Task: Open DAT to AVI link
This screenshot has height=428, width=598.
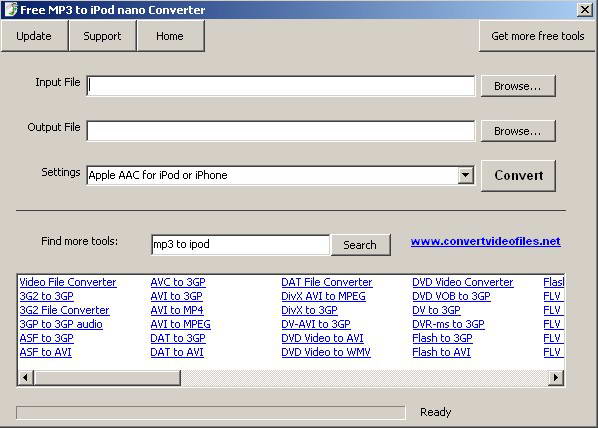Action: click(177, 352)
